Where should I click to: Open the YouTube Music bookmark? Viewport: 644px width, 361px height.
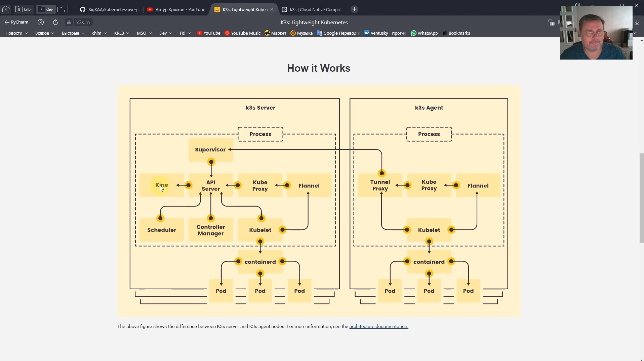pyautogui.click(x=243, y=33)
